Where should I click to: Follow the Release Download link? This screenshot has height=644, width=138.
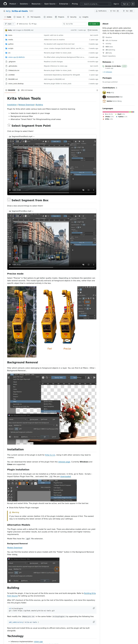(26, 105)
